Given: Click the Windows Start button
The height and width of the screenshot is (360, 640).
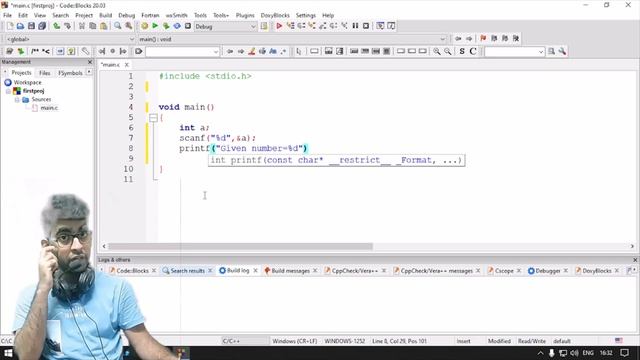Looking at the screenshot, I should (8, 353).
